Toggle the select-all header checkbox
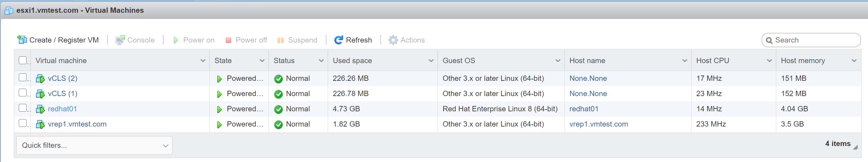This screenshot has width=868, height=162. point(23,60)
